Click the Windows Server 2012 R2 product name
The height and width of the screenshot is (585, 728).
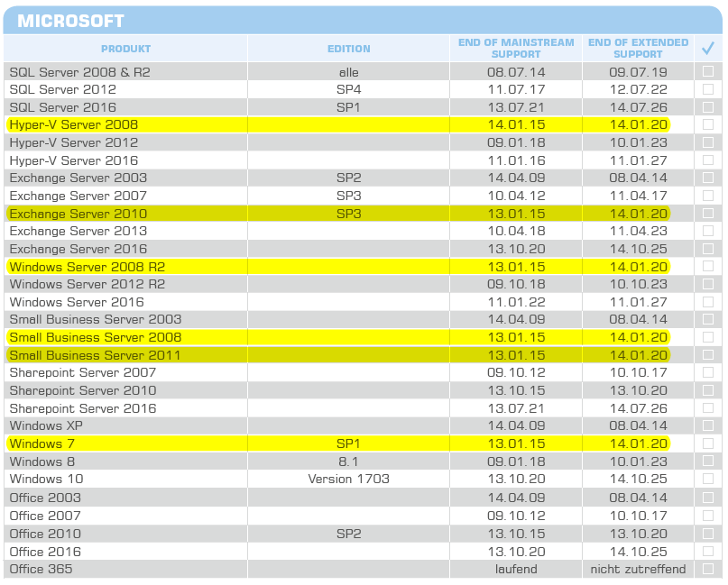[88, 284]
